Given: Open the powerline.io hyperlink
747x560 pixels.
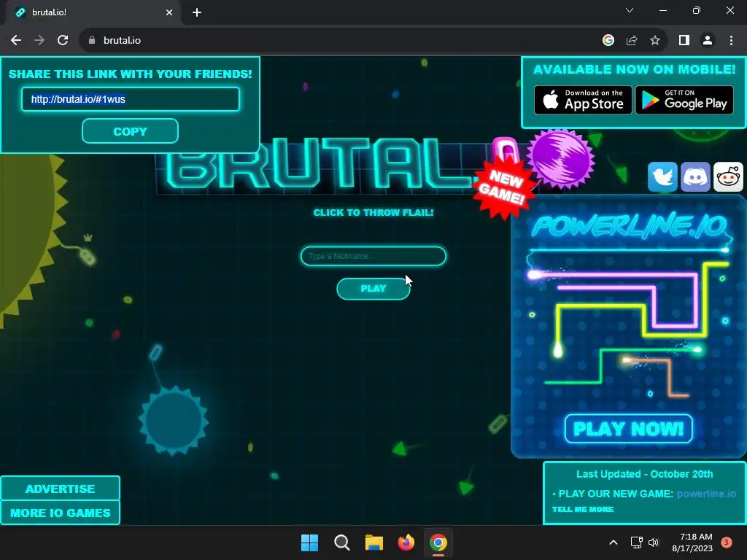Looking at the screenshot, I should click(x=706, y=494).
